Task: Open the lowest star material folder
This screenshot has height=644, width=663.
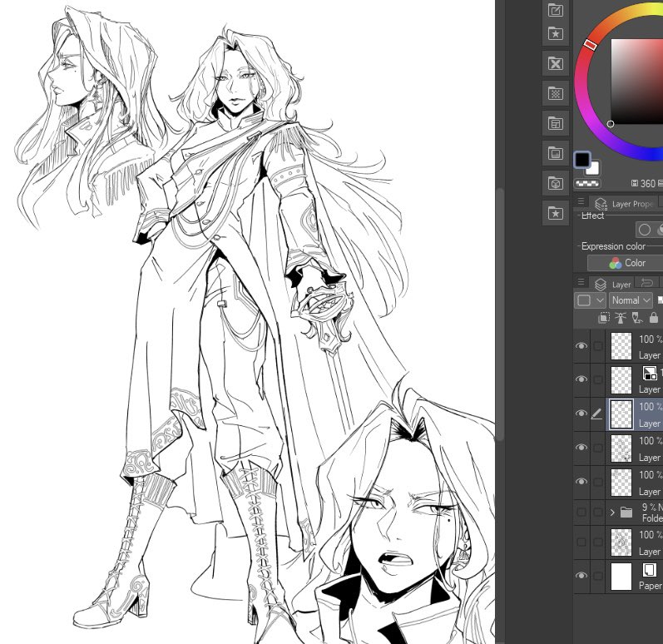Action: [555, 213]
